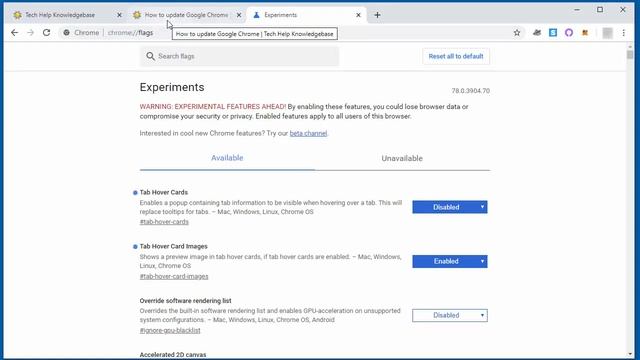This screenshot has height=360, width=640.
Task: Open the Unavailable flags tab
Action: (402, 158)
